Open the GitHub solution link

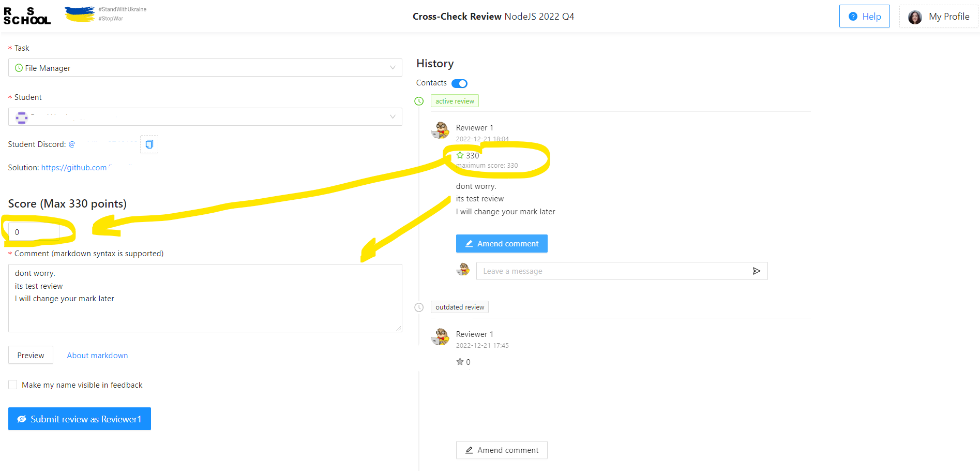point(75,167)
